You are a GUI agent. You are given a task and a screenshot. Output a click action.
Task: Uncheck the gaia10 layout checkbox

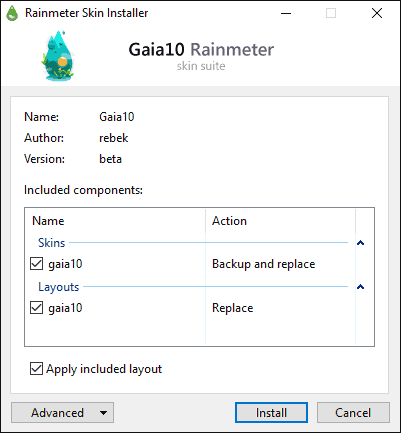36,308
